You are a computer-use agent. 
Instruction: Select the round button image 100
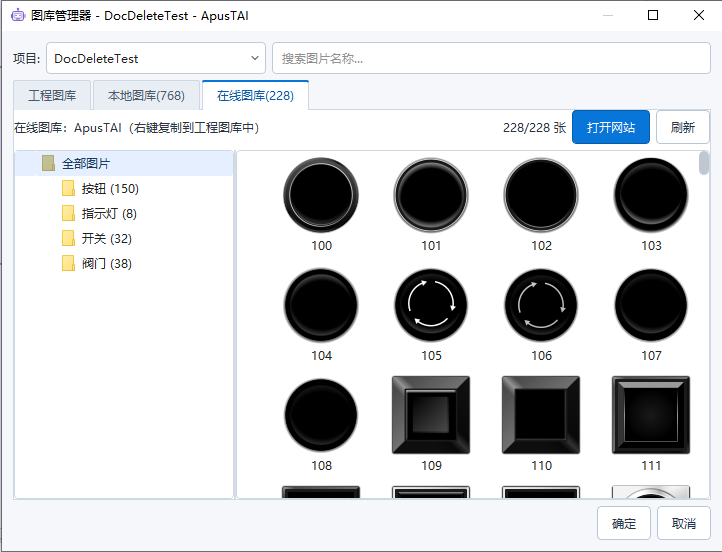click(x=321, y=195)
